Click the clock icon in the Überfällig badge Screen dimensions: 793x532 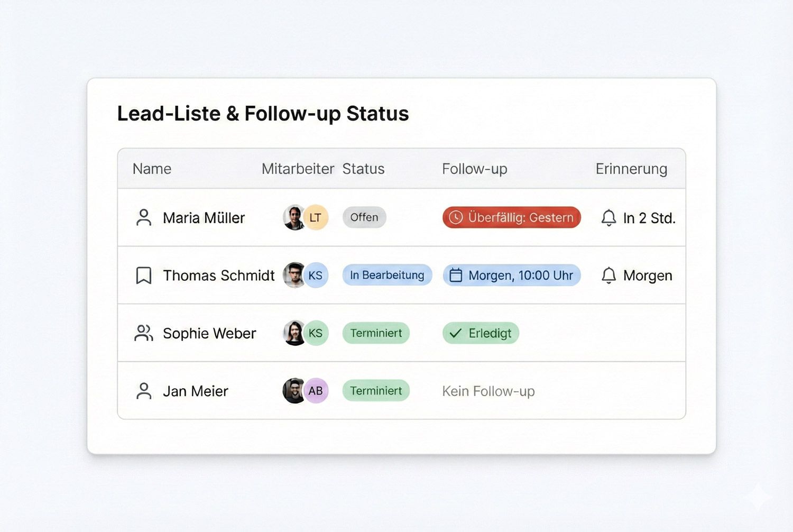click(456, 217)
